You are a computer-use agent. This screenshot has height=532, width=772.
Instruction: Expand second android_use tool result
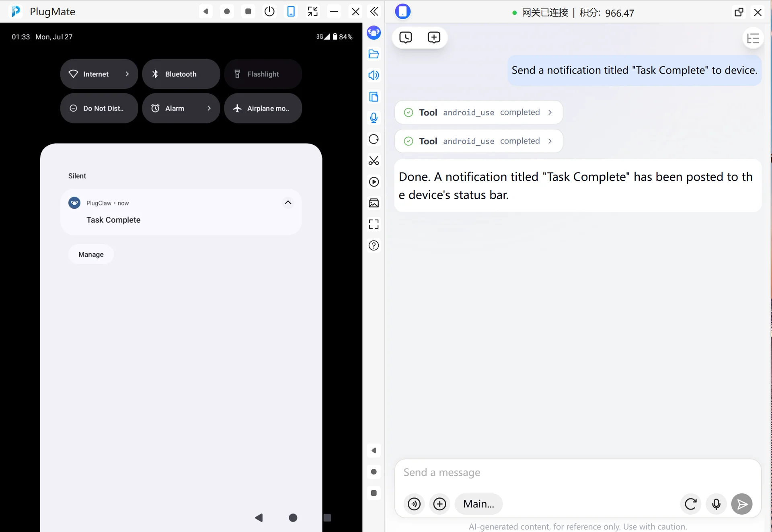coord(478,141)
